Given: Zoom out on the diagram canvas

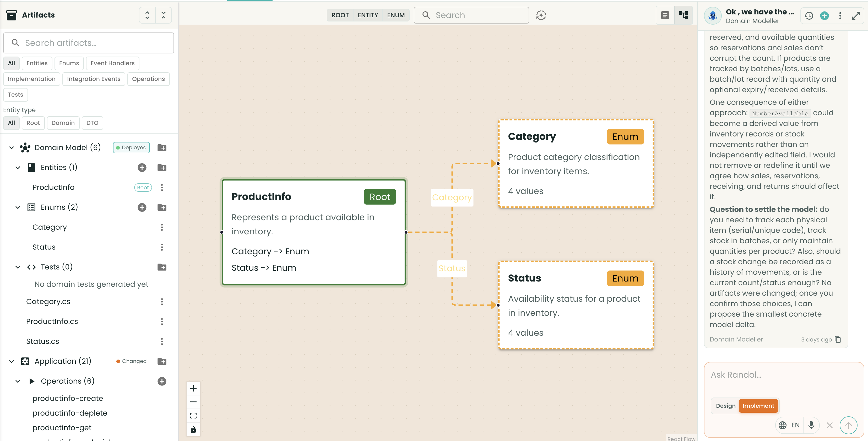Looking at the screenshot, I should point(193,402).
